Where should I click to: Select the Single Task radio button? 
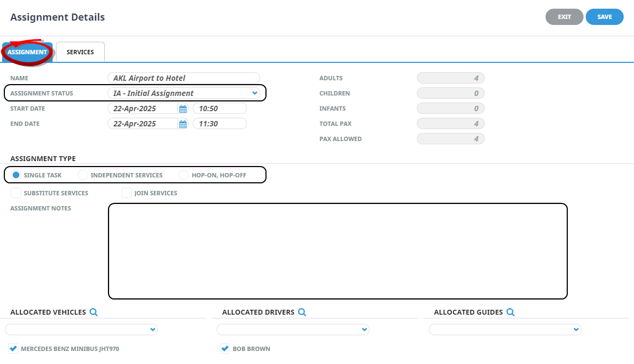[x=16, y=175]
